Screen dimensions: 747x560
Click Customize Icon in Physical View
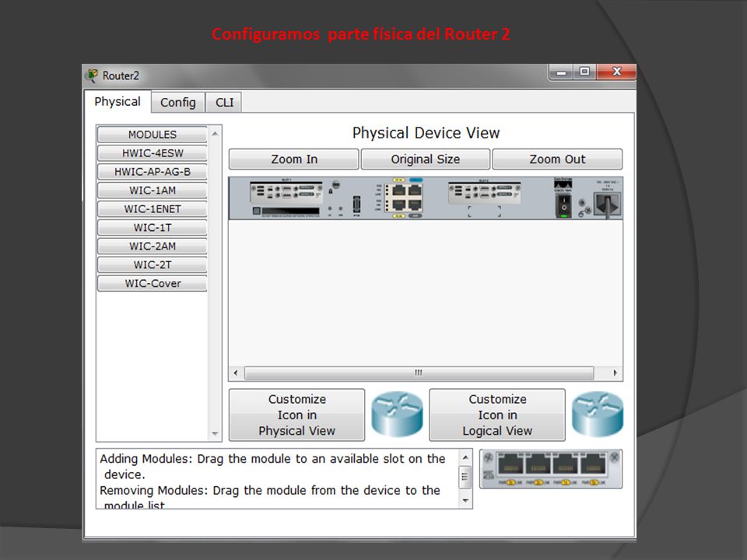pos(296,415)
